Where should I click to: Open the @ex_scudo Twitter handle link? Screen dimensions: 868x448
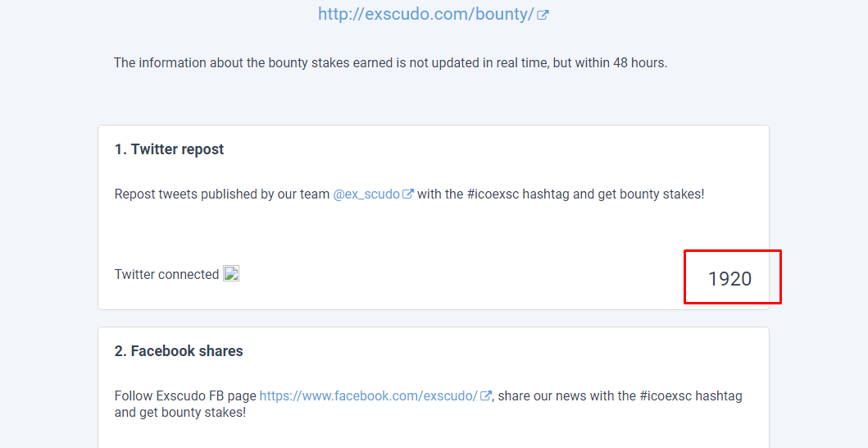[x=366, y=194]
